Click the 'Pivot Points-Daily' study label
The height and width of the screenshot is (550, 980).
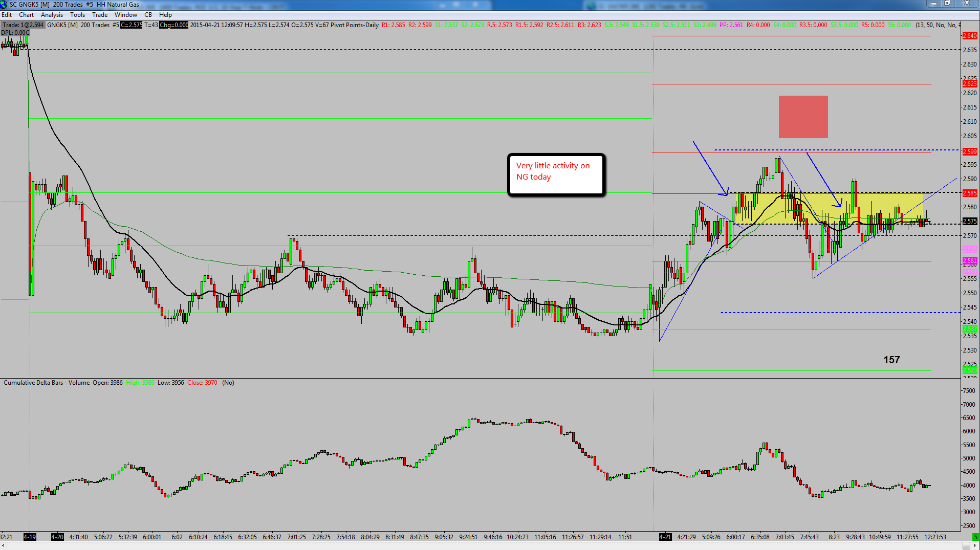pos(355,25)
